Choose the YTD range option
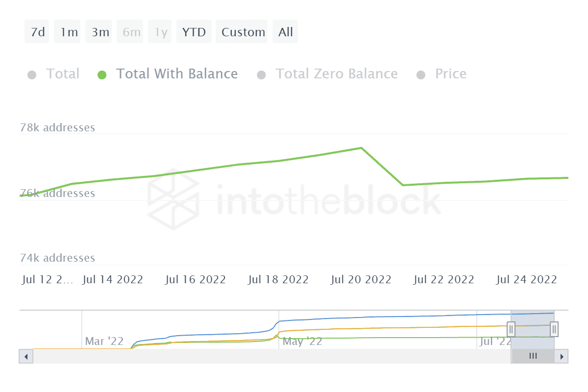 (194, 32)
